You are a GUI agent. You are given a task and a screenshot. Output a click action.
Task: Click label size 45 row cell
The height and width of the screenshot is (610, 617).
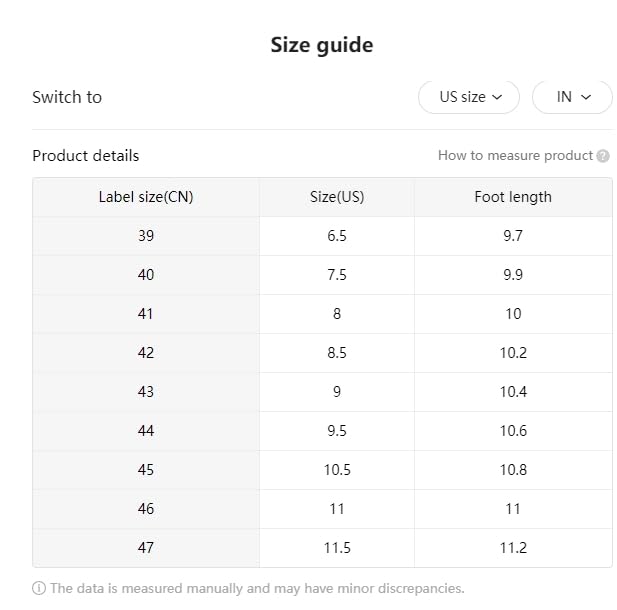146,470
